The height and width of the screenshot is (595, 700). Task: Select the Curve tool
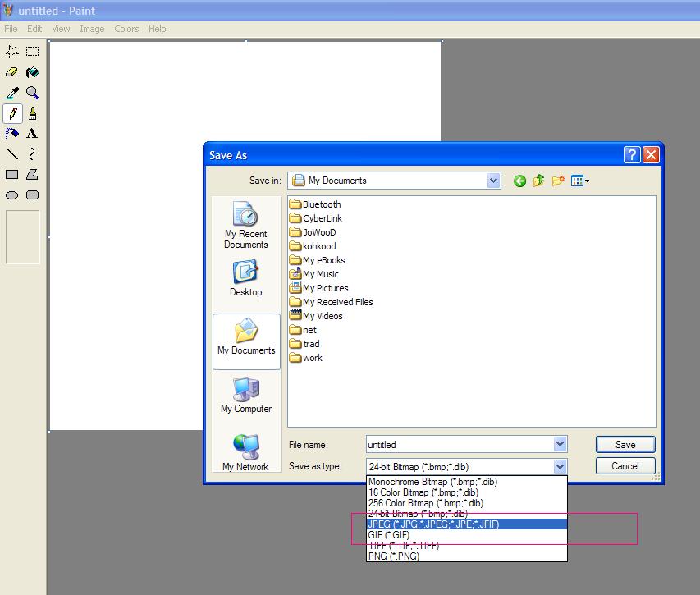point(33,154)
